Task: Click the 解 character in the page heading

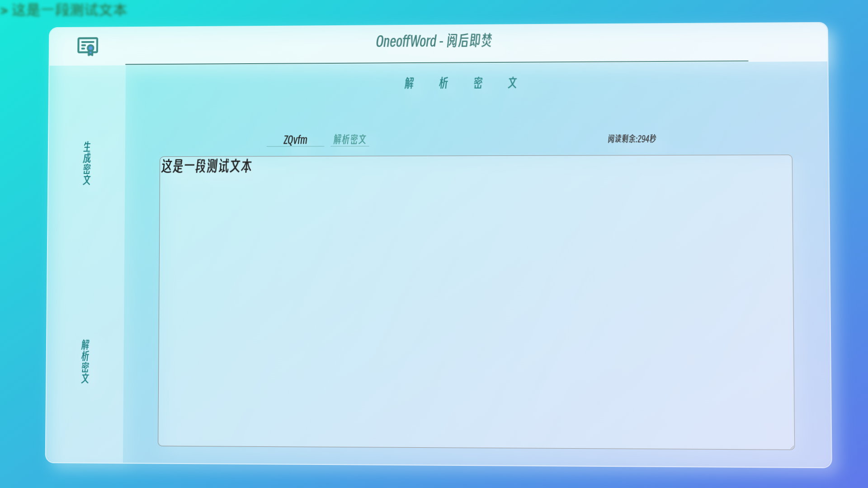Action: pos(409,83)
